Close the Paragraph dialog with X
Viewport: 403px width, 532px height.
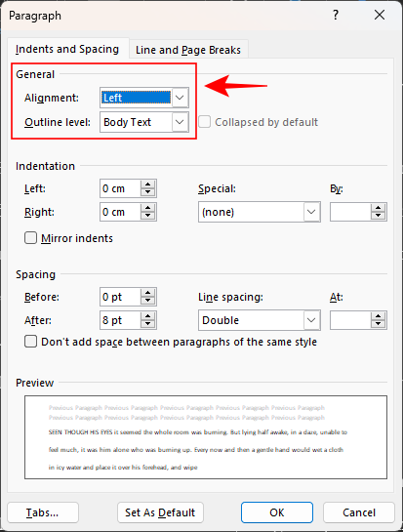[380, 15]
